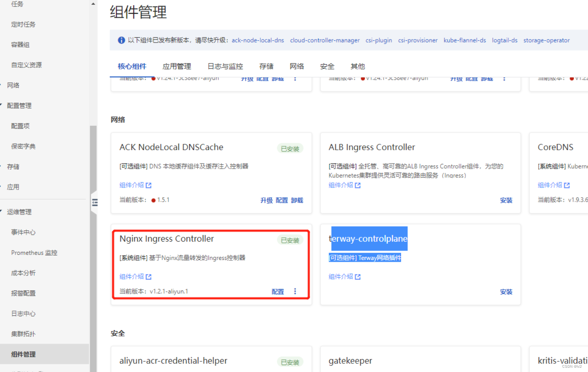
Task: Open cloud-controller-manager upgrade link
Action: [x=325, y=40]
